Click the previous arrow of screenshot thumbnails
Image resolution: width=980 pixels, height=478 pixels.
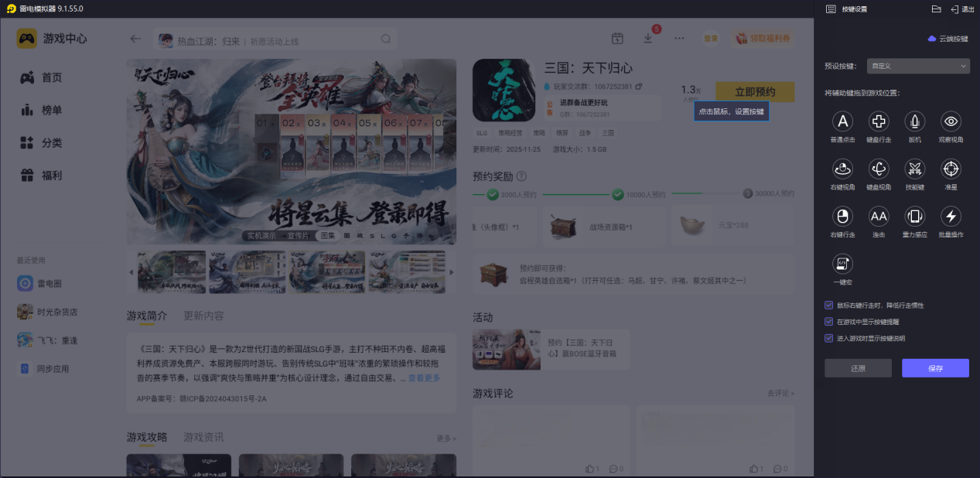point(131,272)
